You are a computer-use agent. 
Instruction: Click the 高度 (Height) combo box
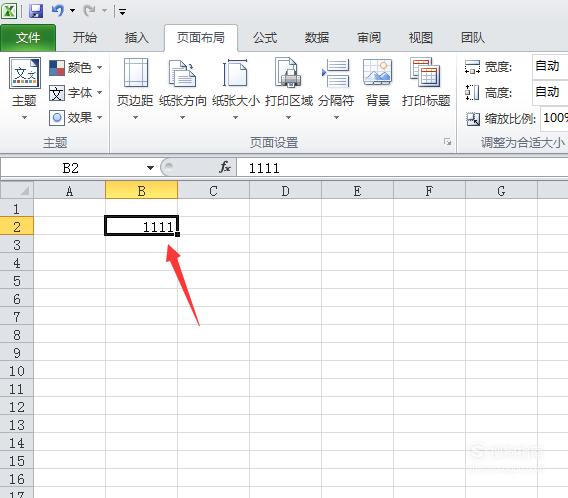[x=550, y=92]
